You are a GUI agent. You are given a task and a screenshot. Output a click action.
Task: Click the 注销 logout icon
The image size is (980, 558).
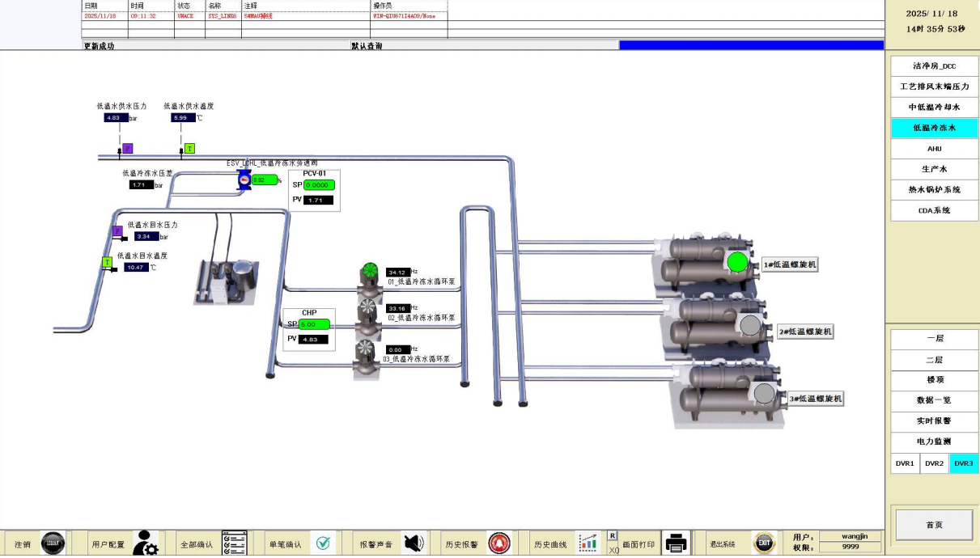53,543
